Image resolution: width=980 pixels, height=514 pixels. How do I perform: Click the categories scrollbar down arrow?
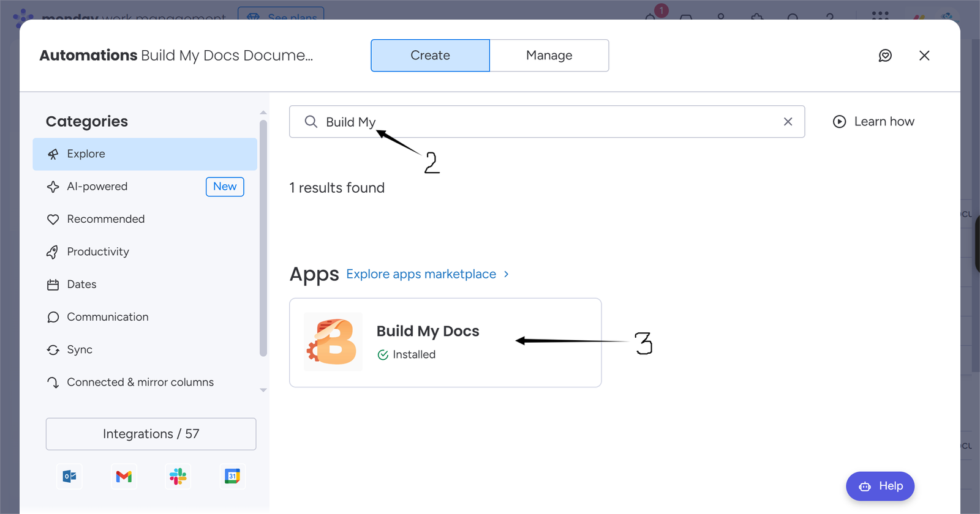(263, 390)
